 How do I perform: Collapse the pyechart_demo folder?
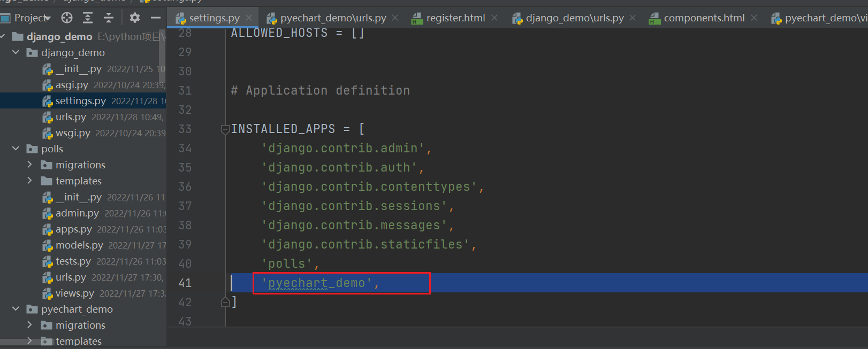coord(16,309)
